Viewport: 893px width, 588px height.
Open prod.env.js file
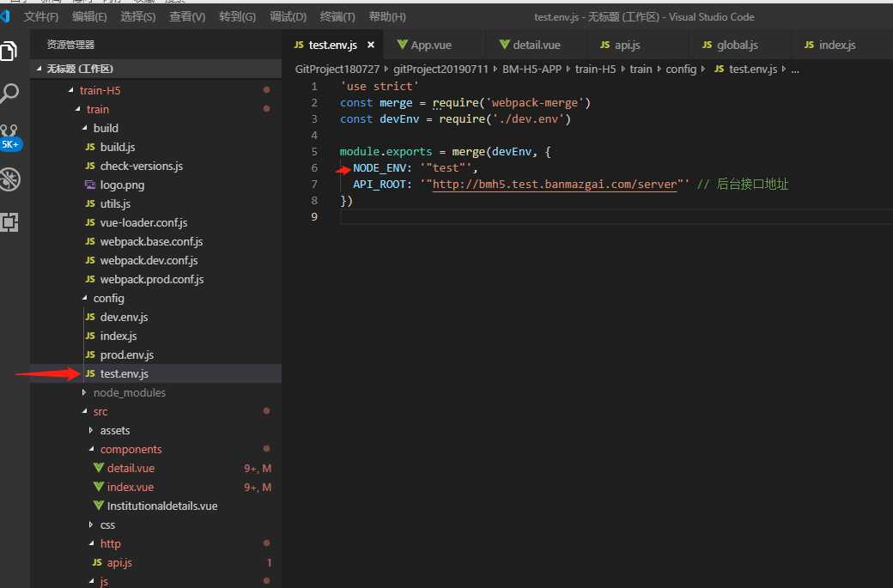coord(155,355)
